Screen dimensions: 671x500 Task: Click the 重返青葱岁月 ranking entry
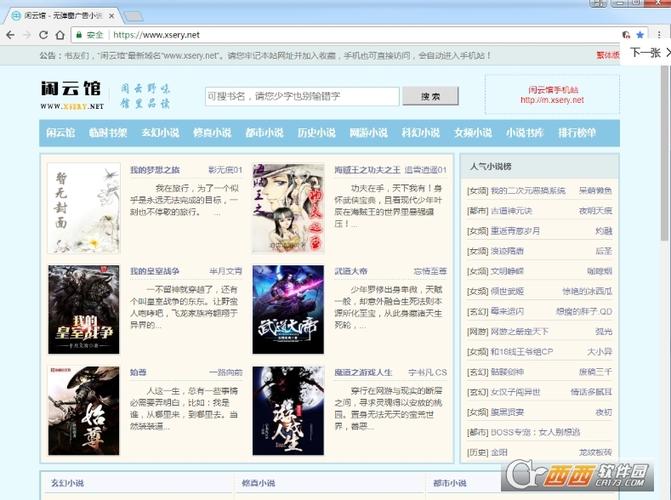[515, 231]
